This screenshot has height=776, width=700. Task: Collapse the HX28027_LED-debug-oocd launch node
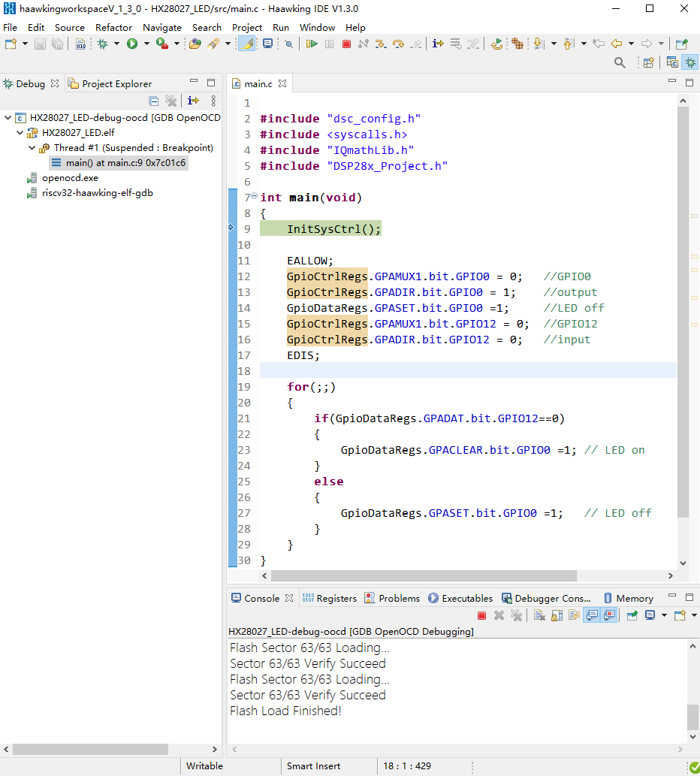(x=8, y=118)
